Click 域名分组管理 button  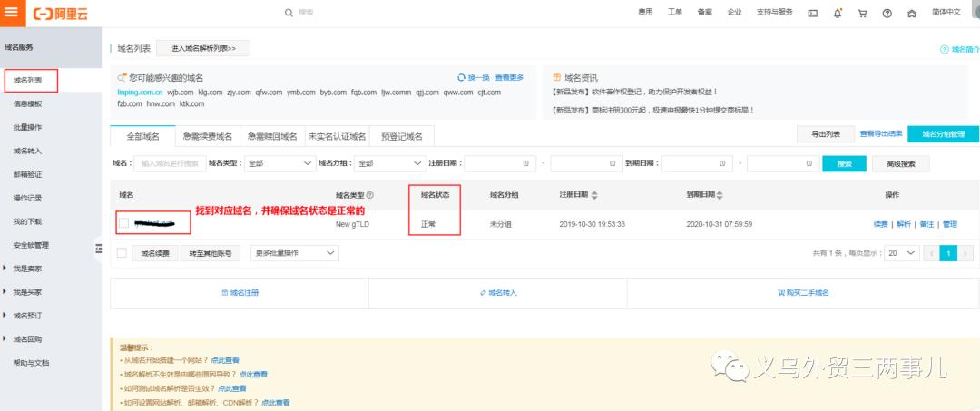click(943, 133)
